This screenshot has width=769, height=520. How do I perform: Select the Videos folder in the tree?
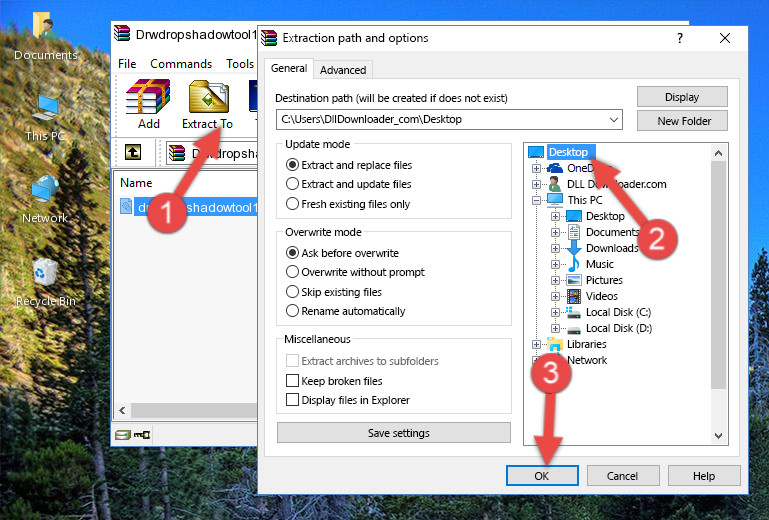click(x=601, y=296)
